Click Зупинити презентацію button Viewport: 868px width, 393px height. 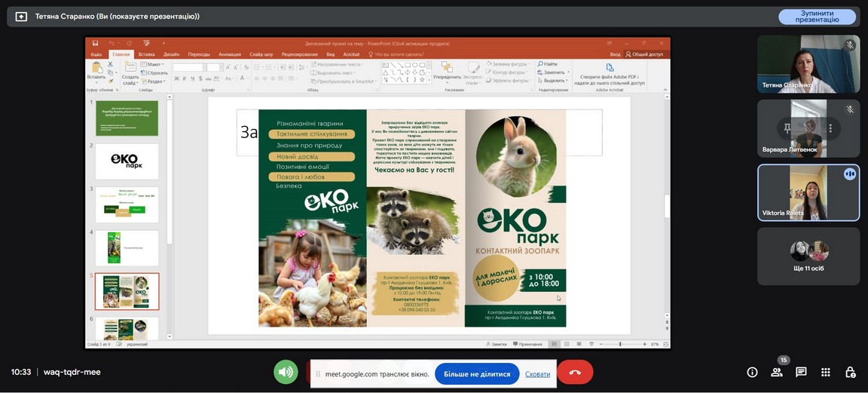(x=817, y=17)
